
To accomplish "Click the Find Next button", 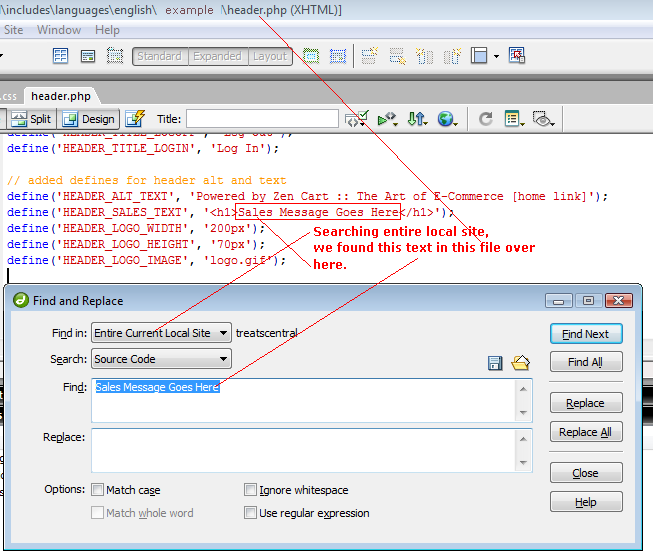I will 586,334.
